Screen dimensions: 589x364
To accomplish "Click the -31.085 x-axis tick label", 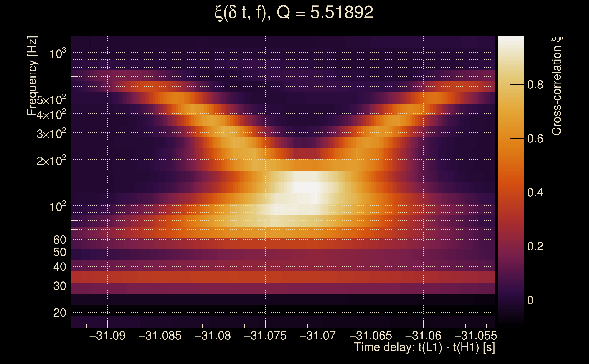I will [160, 336].
